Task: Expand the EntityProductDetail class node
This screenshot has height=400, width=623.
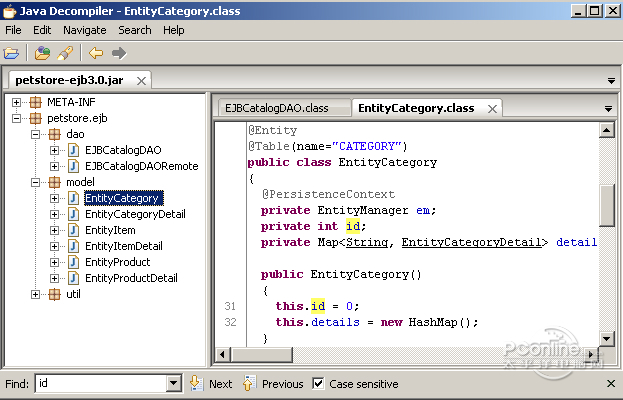Action: pyautogui.click(x=54, y=278)
